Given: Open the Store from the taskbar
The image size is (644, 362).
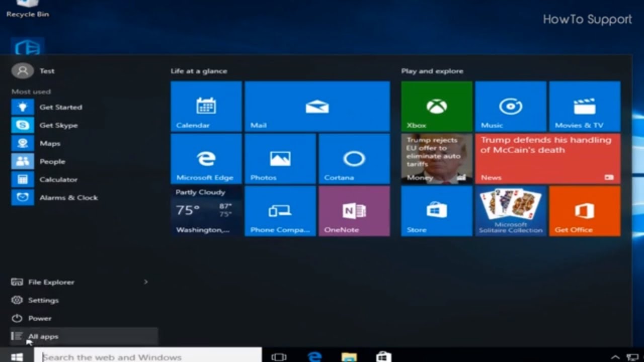Looking at the screenshot, I should (383, 356).
